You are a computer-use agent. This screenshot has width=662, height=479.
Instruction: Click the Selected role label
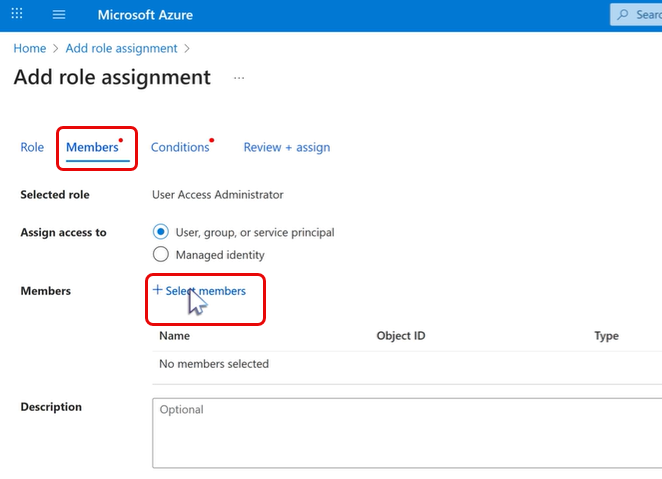(x=55, y=195)
